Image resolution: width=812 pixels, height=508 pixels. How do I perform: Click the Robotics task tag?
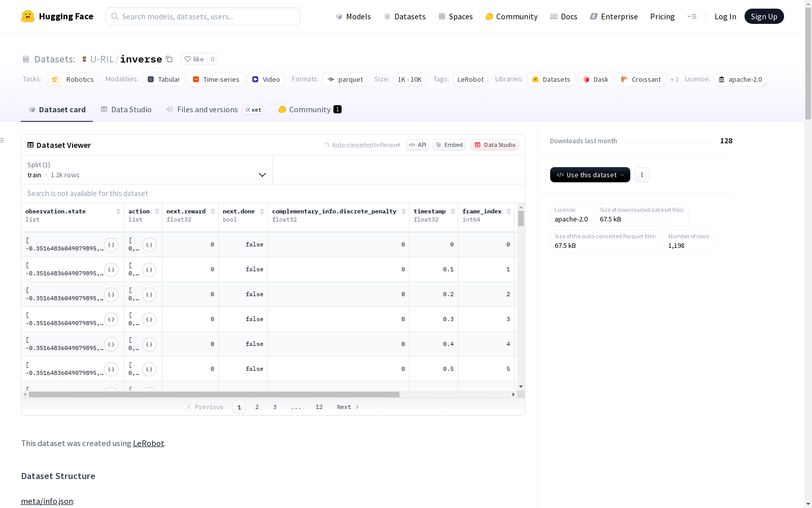tap(72, 79)
